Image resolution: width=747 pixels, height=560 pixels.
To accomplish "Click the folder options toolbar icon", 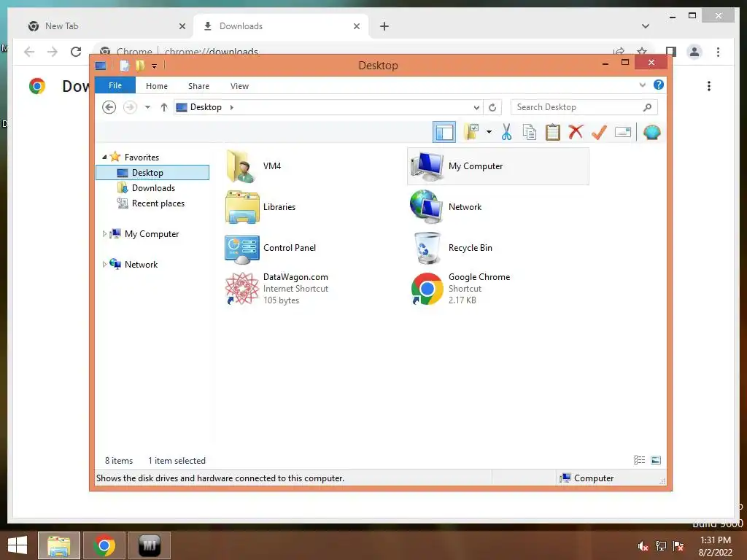I will click(x=472, y=132).
